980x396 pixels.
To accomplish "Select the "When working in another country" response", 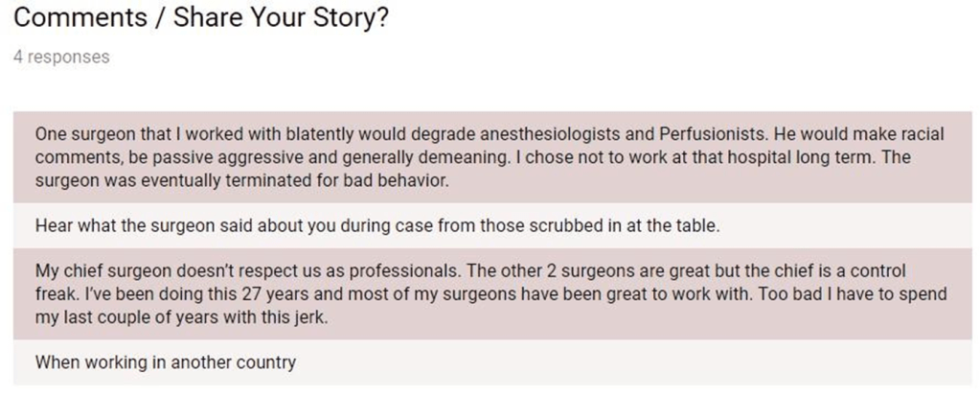I will pyautogui.click(x=165, y=362).
